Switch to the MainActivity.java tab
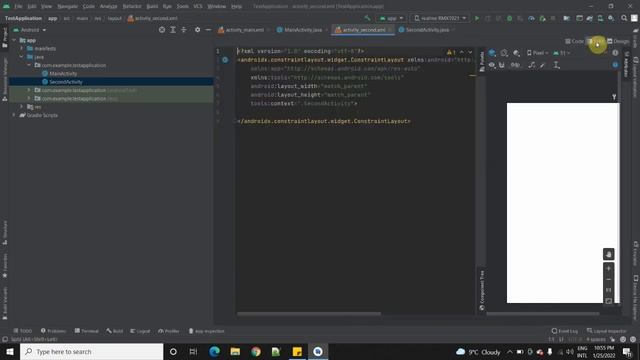This screenshot has width=640, height=360. [x=302, y=30]
